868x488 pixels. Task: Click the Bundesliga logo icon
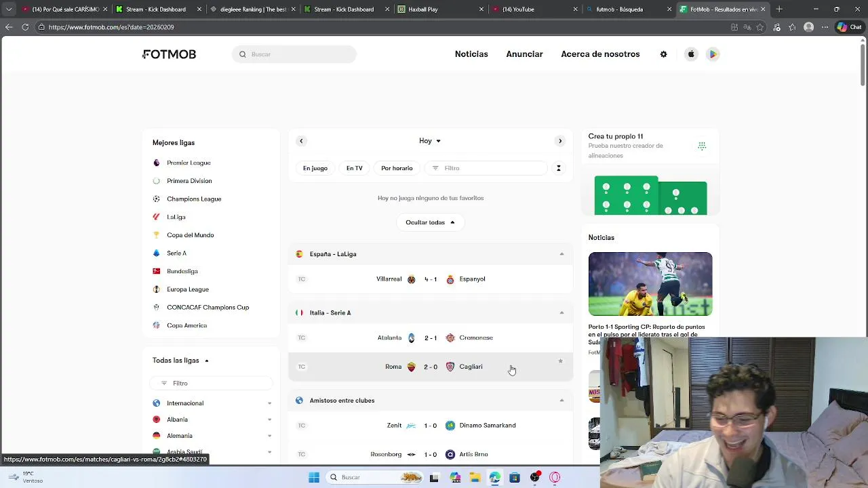157,271
